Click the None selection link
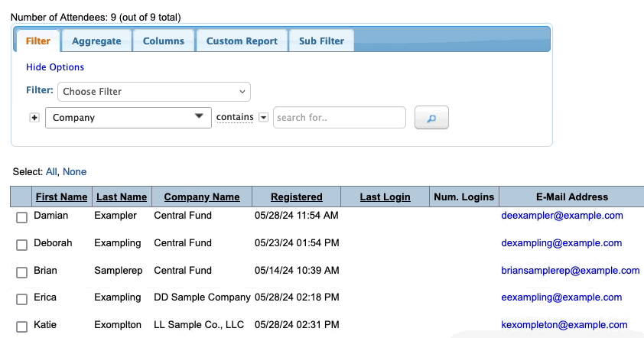Screen dimensions: 644x338 tap(75, 172)
